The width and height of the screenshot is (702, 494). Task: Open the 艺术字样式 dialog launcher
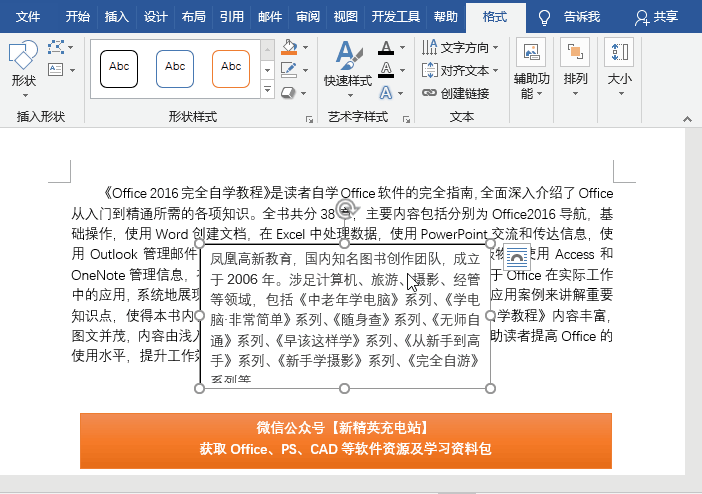406,120
